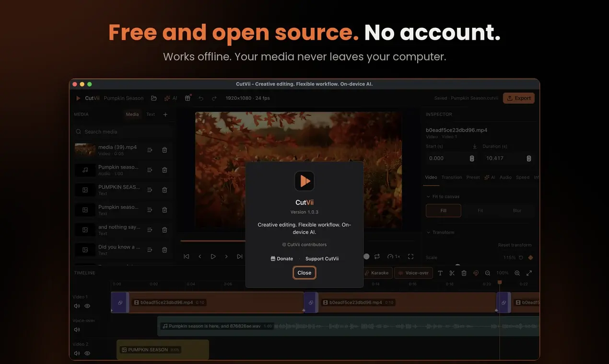Viewport: 609px width, 364px height.
Task: Open project folder icon in toolbar
Action: [x=154, y=98]
